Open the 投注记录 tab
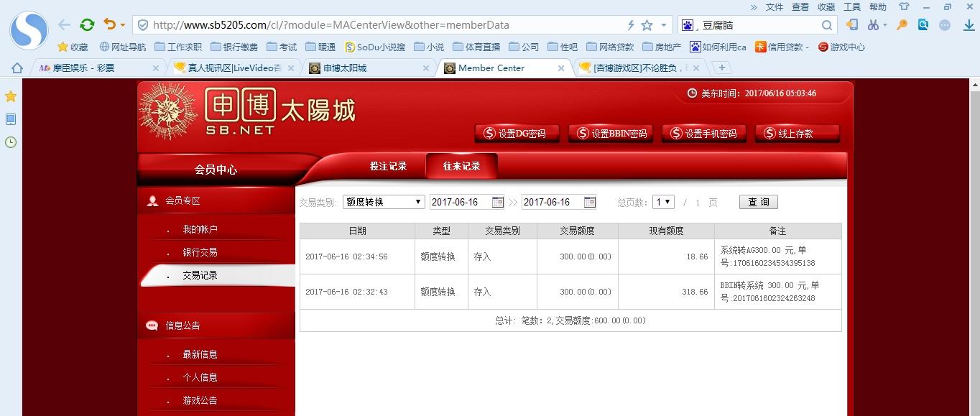 [x=388, y=166]
